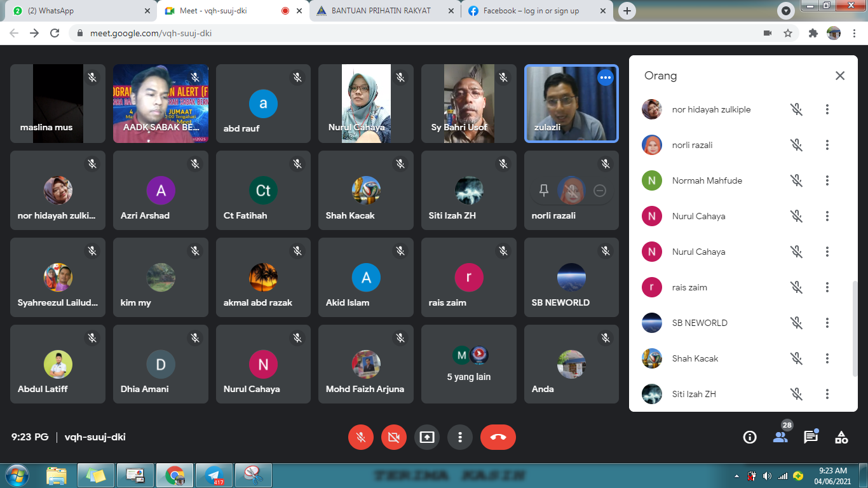The width and height of the screenshot is (868, 488).
Task: Open Telegram from the Windows taskbar
Action: (x=214, y=475)
